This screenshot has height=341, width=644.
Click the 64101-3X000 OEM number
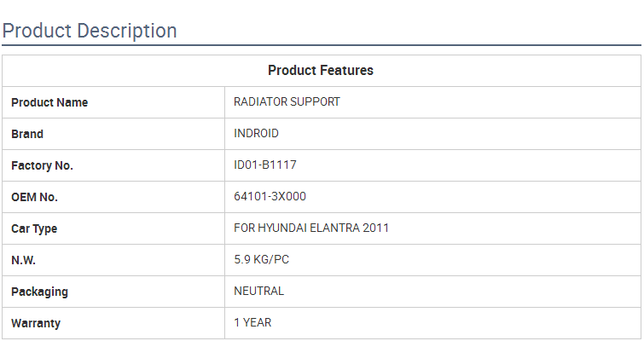270,196
